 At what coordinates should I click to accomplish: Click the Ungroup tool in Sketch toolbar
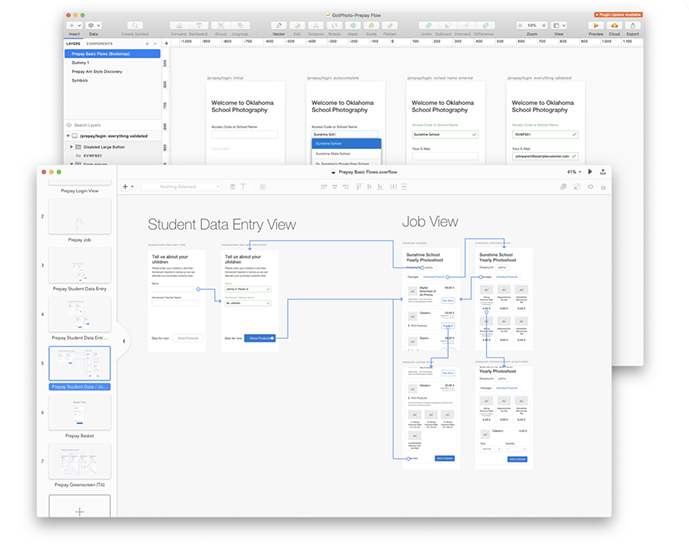tap(240, 25)
